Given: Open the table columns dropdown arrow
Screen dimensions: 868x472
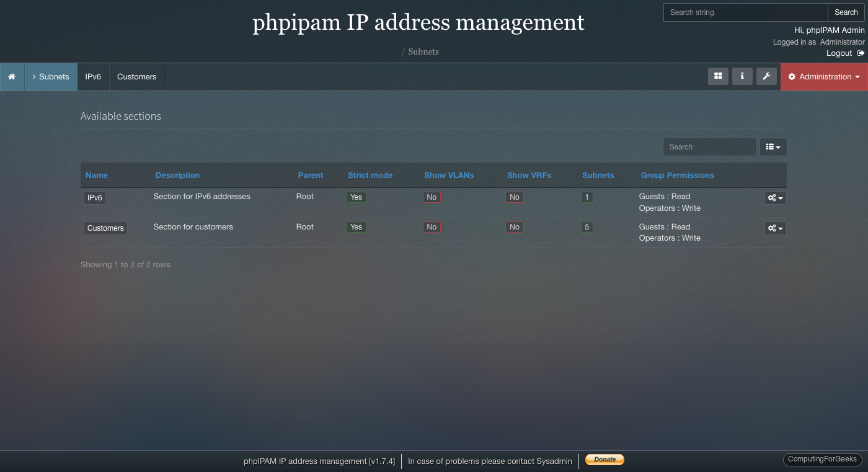Looking at the screenshot, I should click(779, 147).
